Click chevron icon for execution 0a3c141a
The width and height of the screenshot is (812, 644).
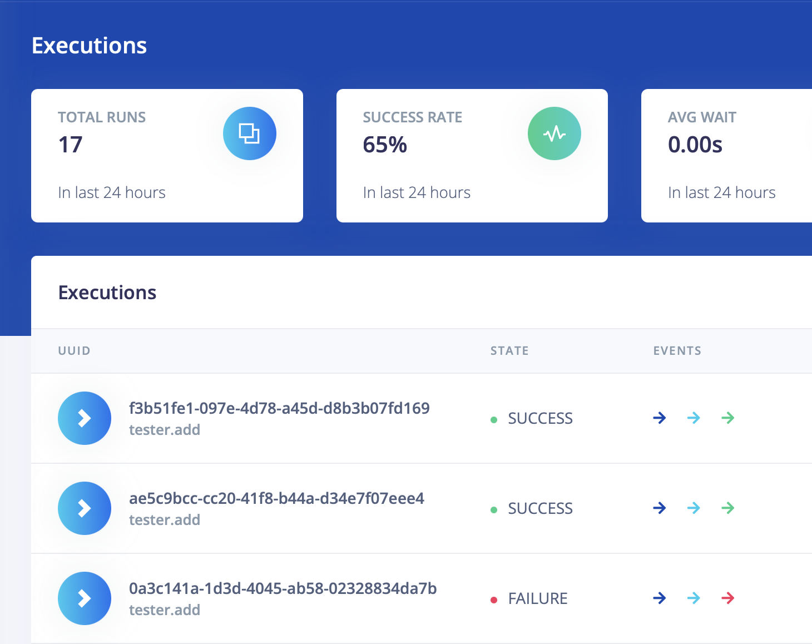pyautogui.click(x=85, y=598)
